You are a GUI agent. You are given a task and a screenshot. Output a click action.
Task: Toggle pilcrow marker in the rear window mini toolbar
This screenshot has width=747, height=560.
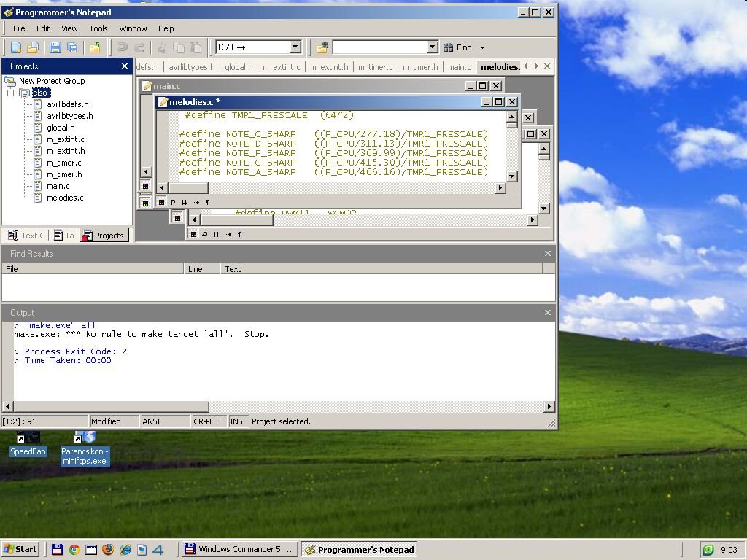[x=239, y=234]
